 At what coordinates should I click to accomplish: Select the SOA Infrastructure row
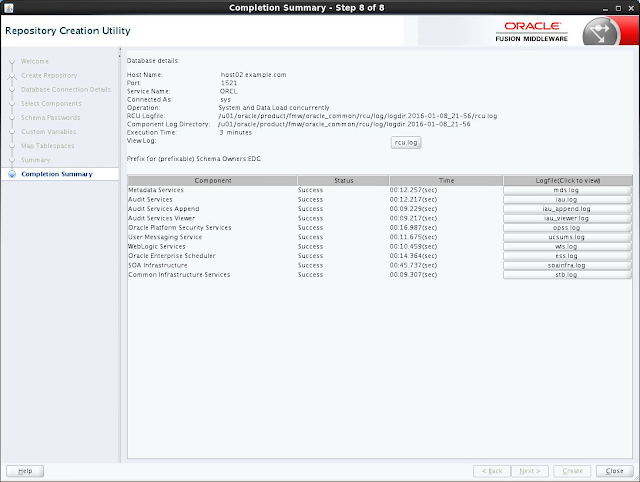coord(380,265)
